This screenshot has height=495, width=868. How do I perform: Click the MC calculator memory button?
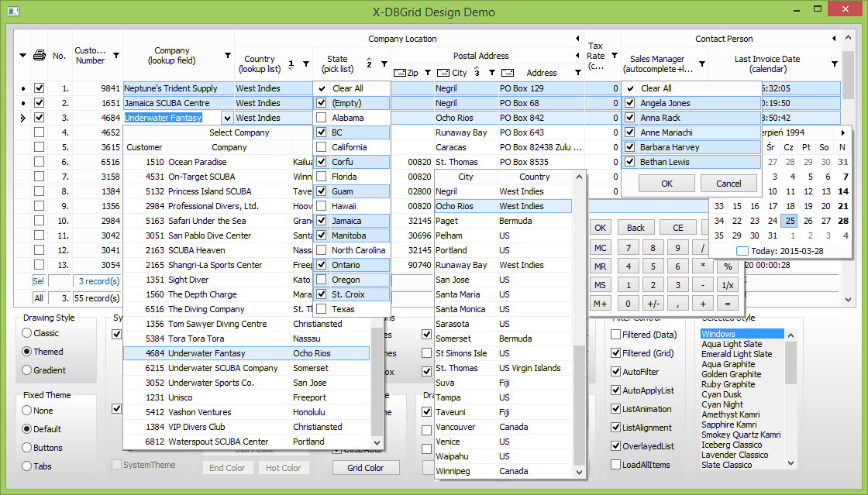[x=600, y=247]
